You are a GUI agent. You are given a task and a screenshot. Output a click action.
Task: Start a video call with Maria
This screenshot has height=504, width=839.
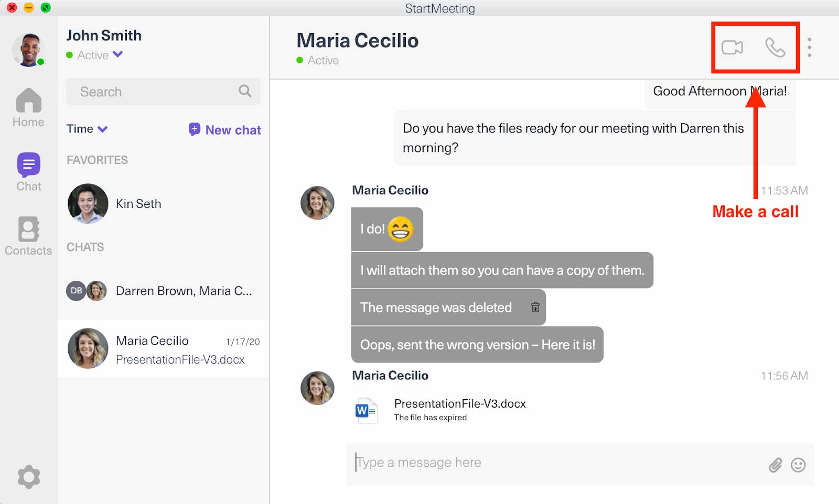pos(732,47)
